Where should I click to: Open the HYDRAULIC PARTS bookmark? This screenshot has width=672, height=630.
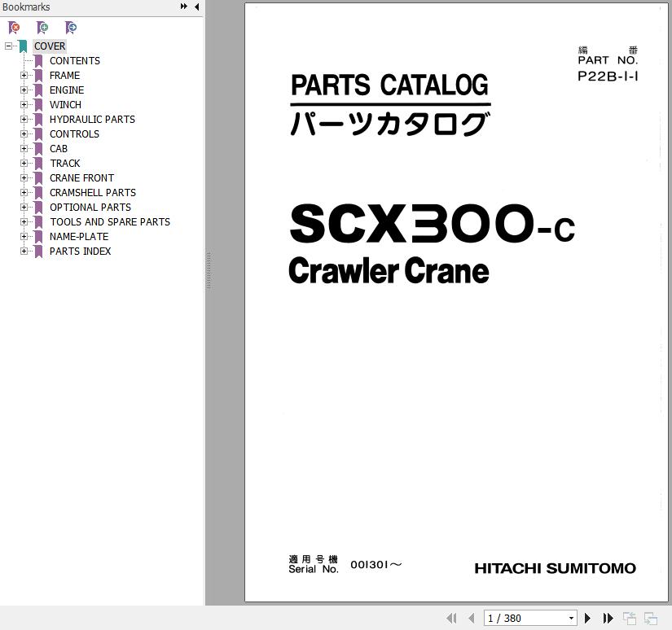coord(92,119)
